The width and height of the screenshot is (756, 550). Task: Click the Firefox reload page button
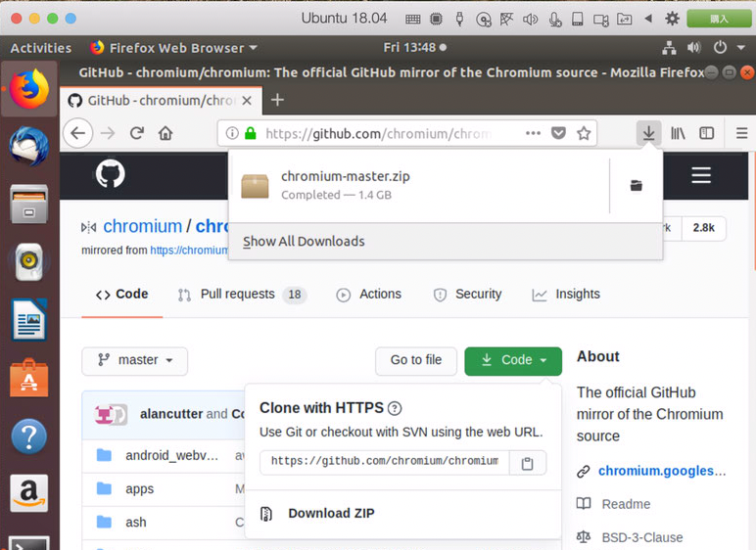pyautogui.click(x=137, y=133)
